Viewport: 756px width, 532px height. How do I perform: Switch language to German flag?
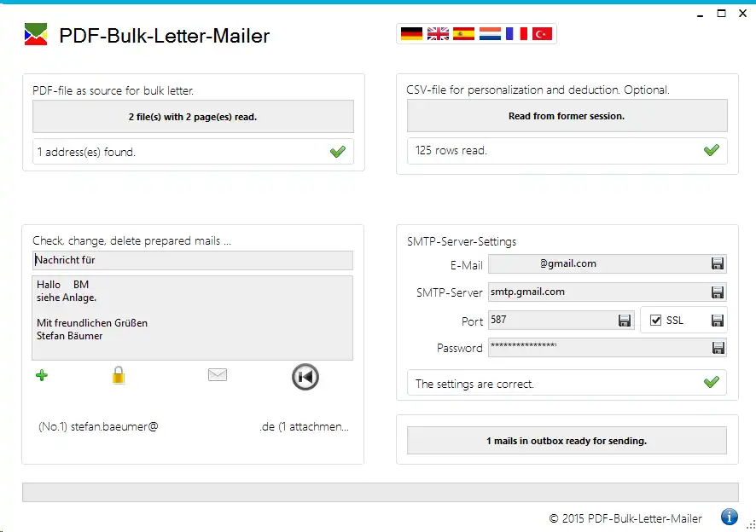pyautogui.click(x=412, y=34)
